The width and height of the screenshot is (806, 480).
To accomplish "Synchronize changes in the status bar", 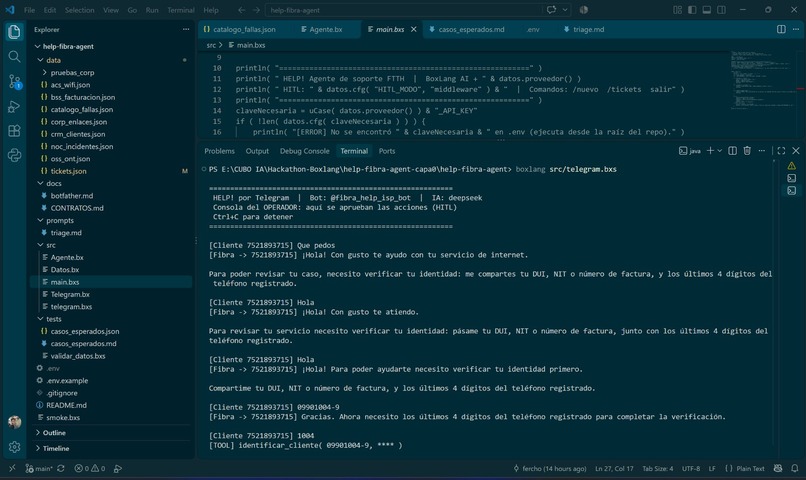I will (x=61, y=468).
